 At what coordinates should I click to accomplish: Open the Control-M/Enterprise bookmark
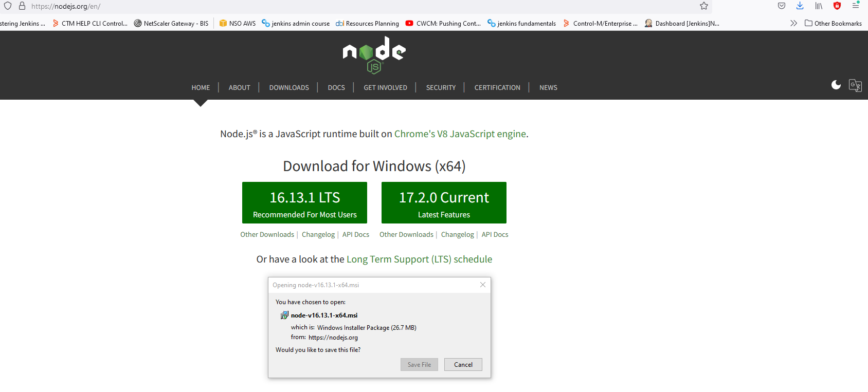coord(600,23)
